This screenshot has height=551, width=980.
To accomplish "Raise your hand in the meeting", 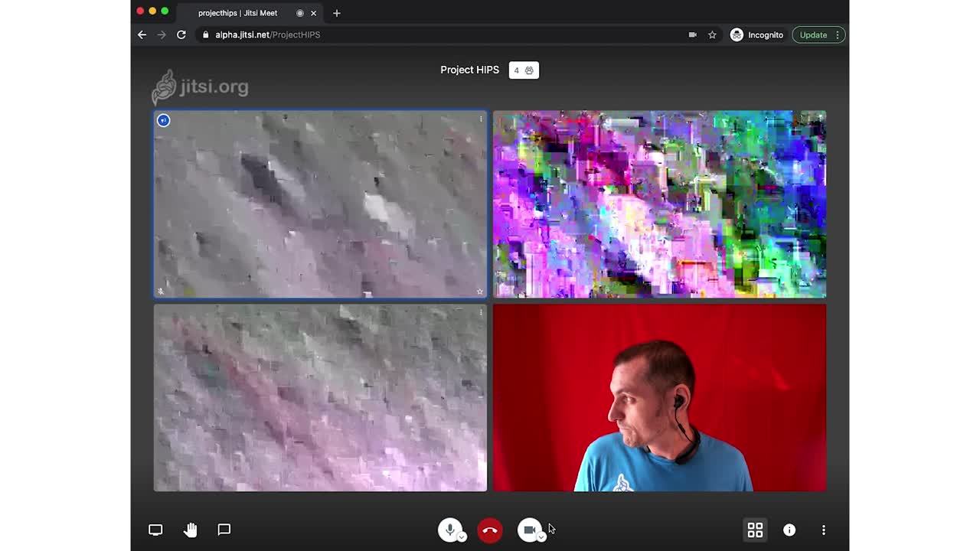I will click(190, 530).
